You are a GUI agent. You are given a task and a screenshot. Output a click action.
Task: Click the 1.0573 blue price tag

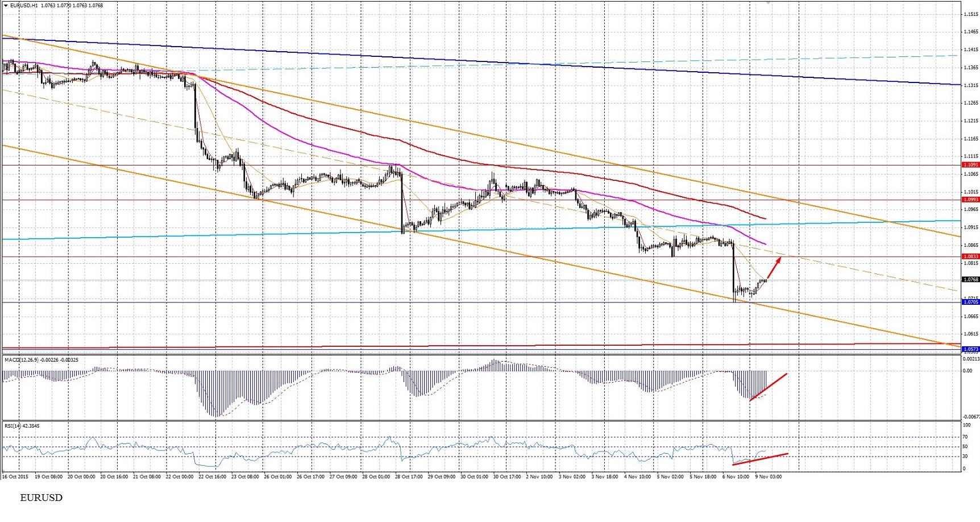click(970, 349)
